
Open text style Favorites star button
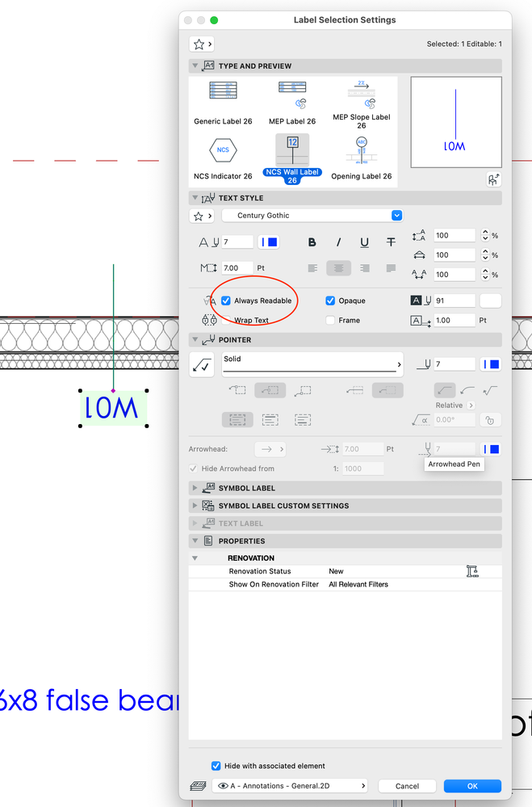pos(202,216)
